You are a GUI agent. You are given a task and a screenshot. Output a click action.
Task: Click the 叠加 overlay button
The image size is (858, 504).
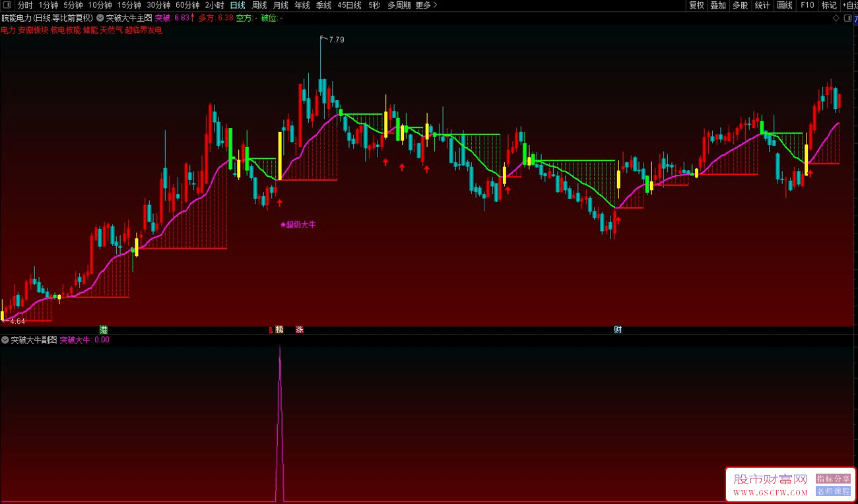718,5
